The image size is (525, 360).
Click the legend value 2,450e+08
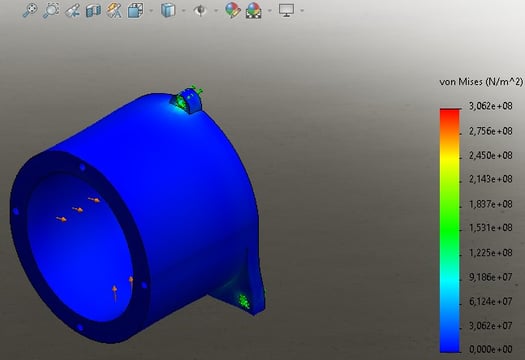click(x=491, y=155)
